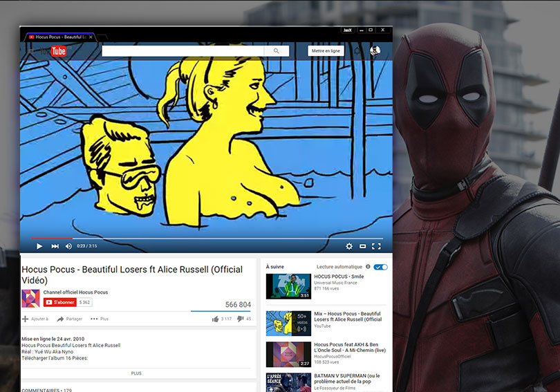Click the search magnifier button
Image resolution: width=560 pixels, height=392 pixels.
point(277,51)
